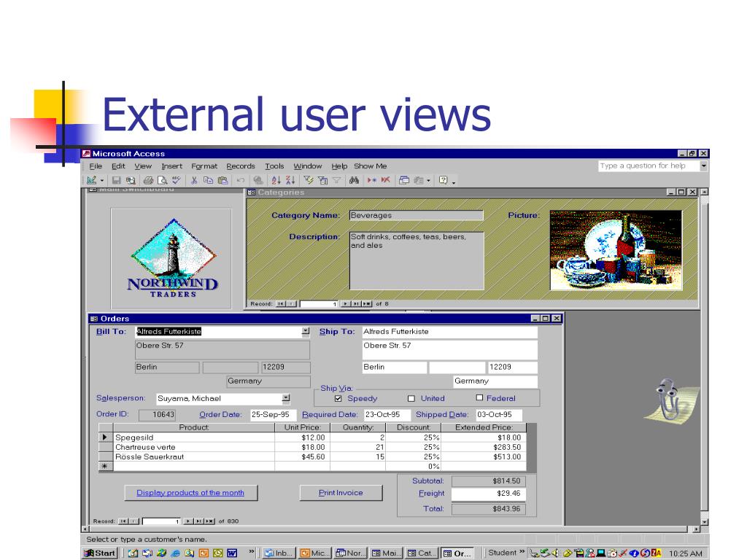Switch to the Nor... taskbar button

tap(350, 553)
